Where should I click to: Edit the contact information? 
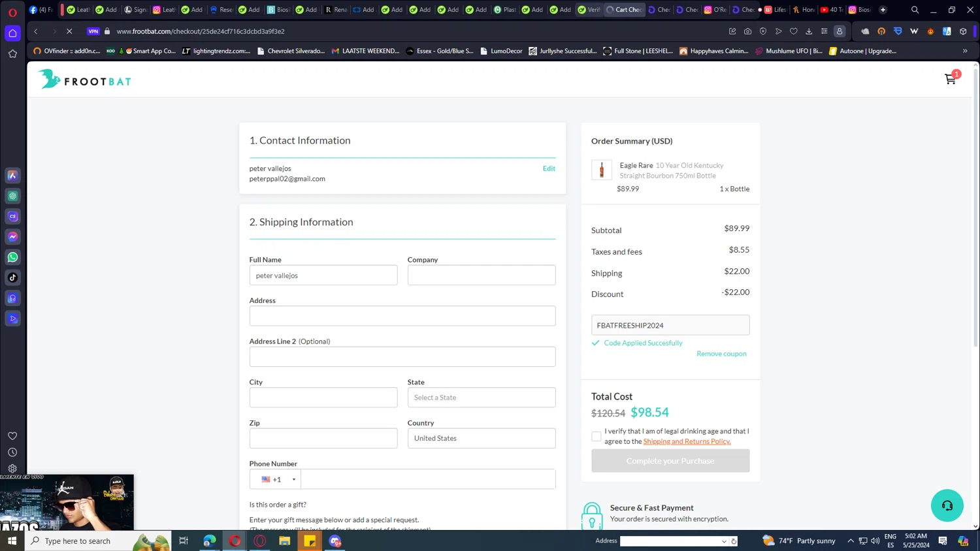coord(549,168)
